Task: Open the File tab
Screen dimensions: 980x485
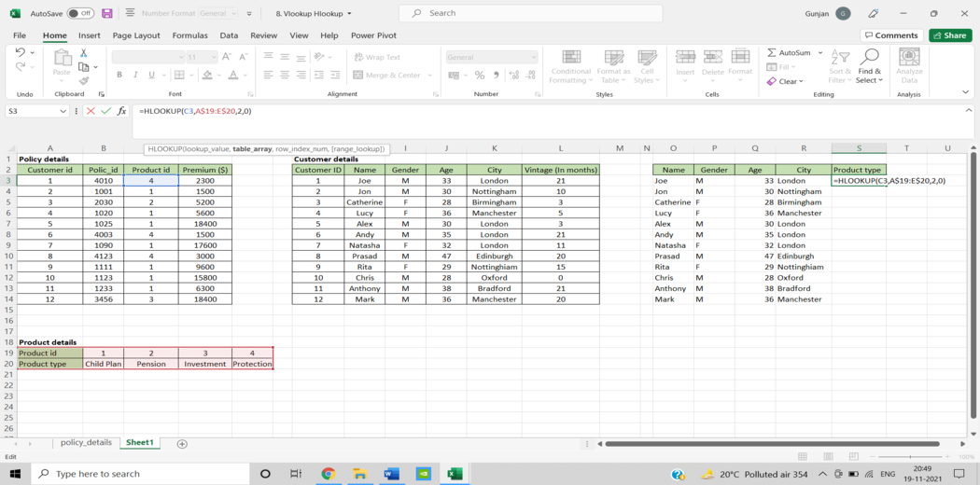Action: click(x=20, y=35)
